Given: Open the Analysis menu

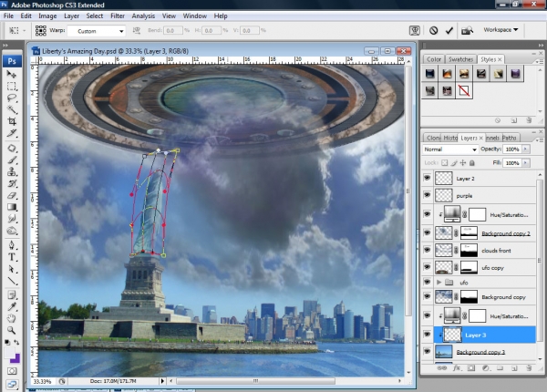Looking at the screenshot, I should [x=143, y=16].
